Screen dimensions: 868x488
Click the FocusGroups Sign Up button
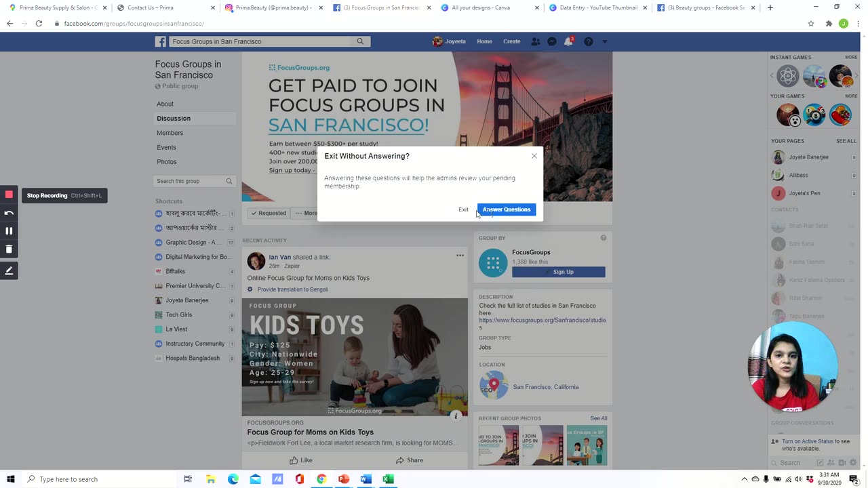click(x=559, y=272)
